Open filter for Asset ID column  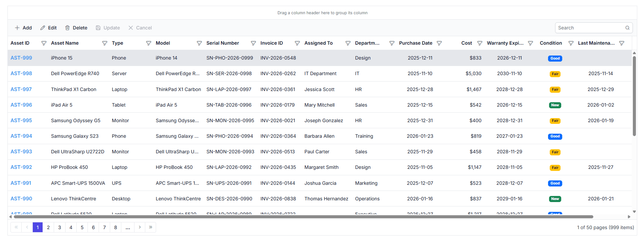tap(44, 43)
